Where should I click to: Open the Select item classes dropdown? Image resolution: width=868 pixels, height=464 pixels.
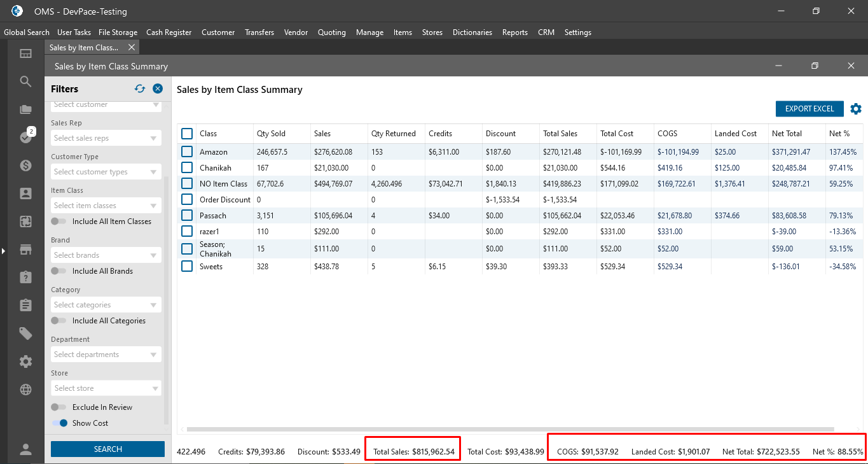(x=106, y=206)
